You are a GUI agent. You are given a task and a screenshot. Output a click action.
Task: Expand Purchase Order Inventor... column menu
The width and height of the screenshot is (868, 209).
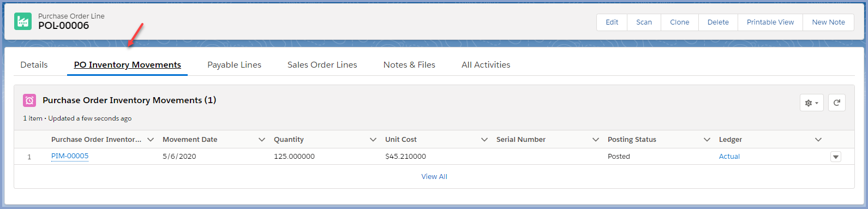point(151,140)
